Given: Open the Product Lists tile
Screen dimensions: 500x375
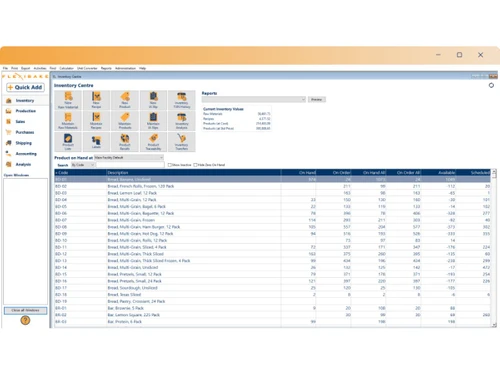Looking at the screenshot, I should click(x=68, y=142).
